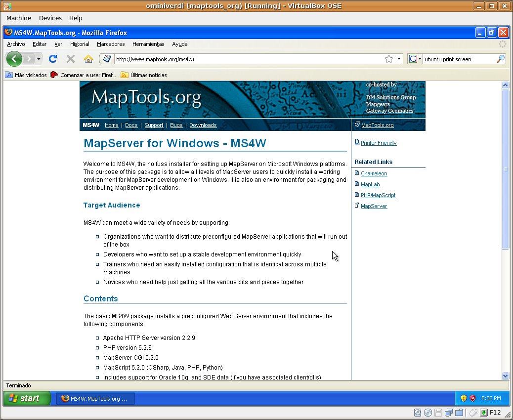Go to the Firefox home page icon
Viewport: 513px width, 420px height.
88,59
